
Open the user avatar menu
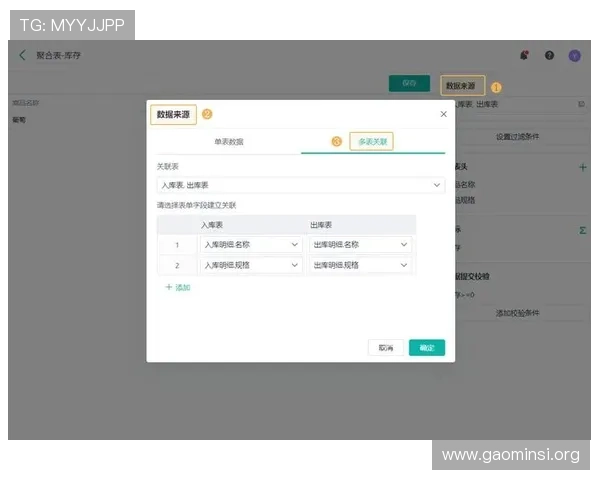click(574, 56)
